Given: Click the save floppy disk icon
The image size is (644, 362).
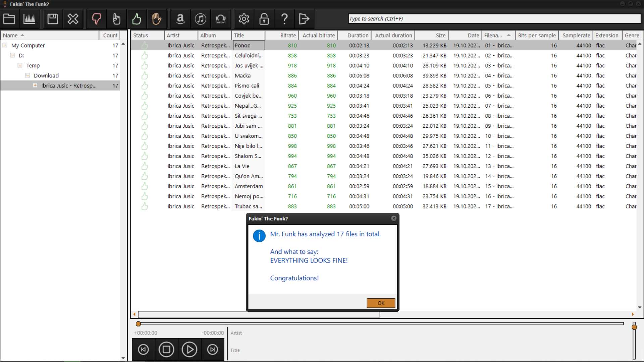Looking at the screenshot, I should [x=53, y=19].
